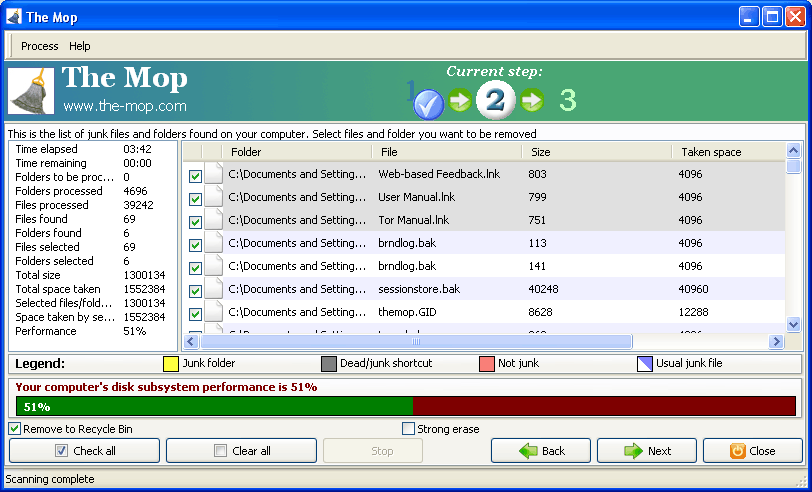Click the green arrow between steps 1 and 2
The image size is (812, 492).
[x=460, y=100]
